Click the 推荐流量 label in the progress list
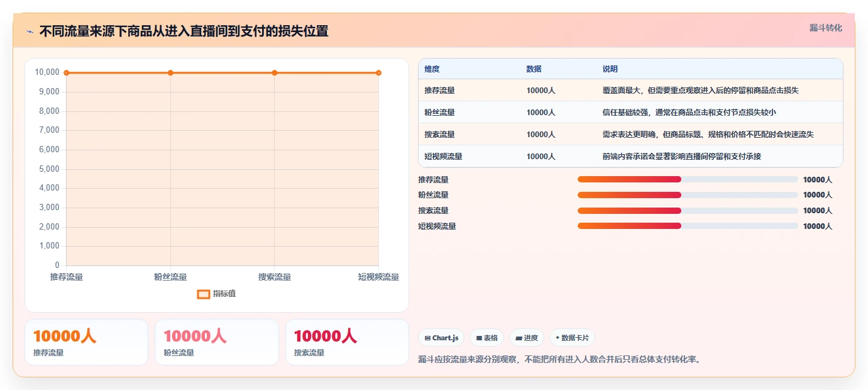 pyautogui.click(x=433, y=180)
